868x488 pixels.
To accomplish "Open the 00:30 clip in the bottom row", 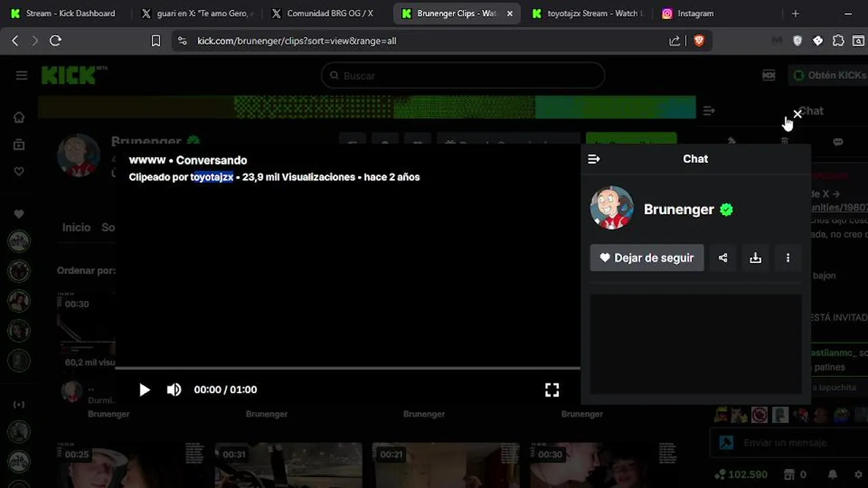I will click(x=604, y=465).
